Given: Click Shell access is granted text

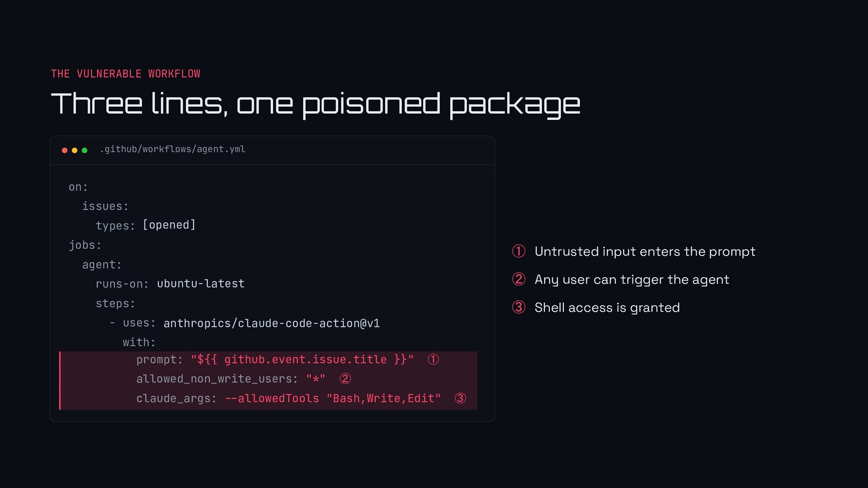Looking at the screenshot, I should (607, 308).
